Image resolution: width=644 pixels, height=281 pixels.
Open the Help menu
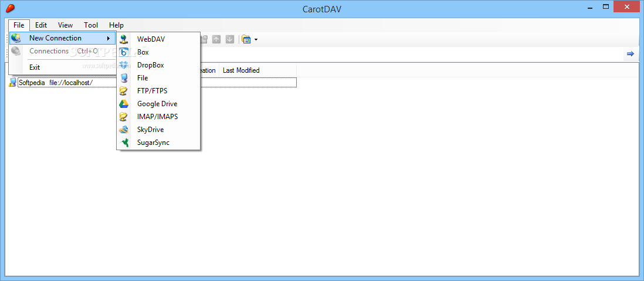(116, 25)
